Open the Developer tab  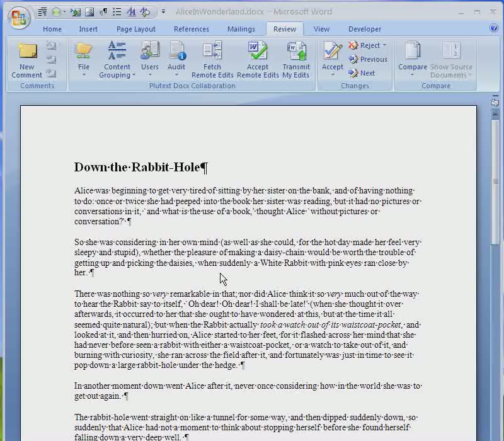point(365,29)
